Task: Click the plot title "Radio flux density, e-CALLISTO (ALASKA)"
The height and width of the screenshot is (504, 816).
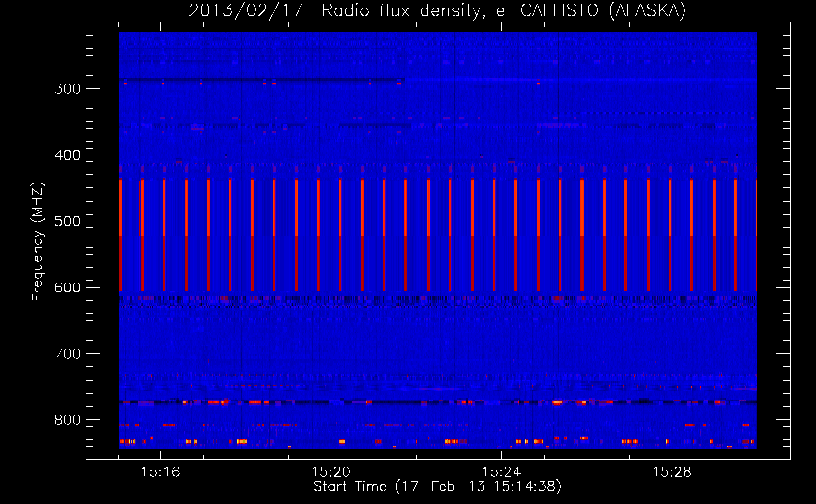Action: (x=503, y=10)
